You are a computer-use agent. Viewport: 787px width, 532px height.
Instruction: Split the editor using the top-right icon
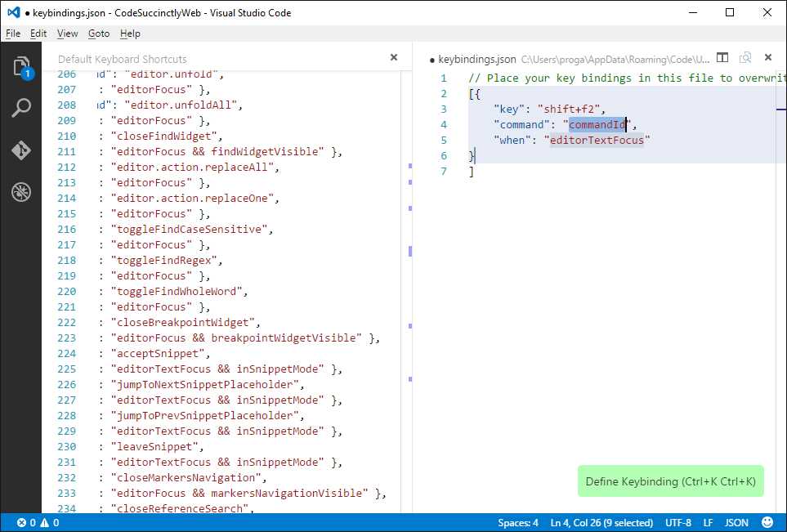point(722,57)
